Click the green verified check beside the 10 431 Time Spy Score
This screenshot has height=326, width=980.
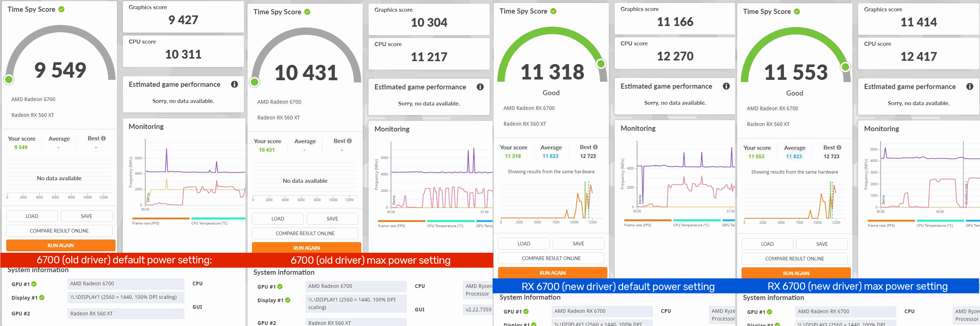tap(307, 12)
